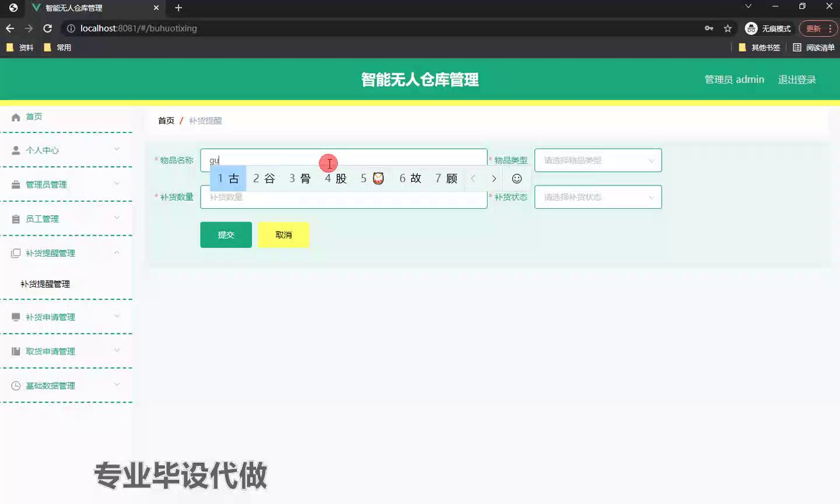This screenshot has height=504, width=840.
Task: Click the briefcase icon for 管理员管理
Action: coord(16,185)
